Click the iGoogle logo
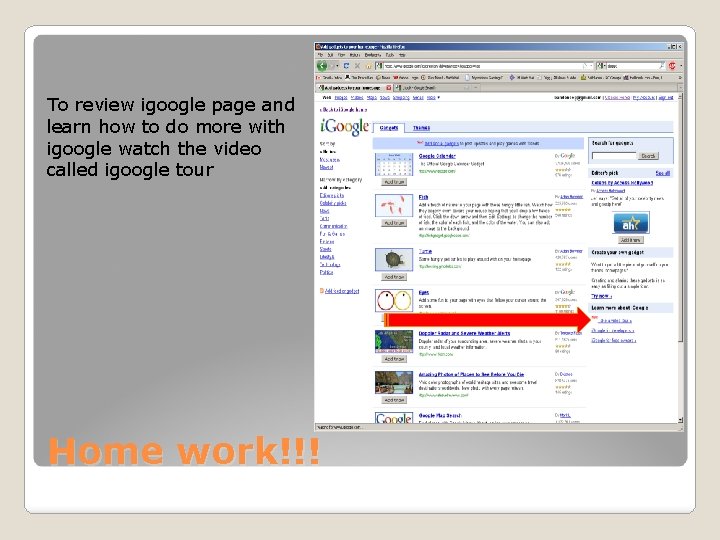Image resolution: width=720 pixels, height=540 pixels. tap(344, 127)
